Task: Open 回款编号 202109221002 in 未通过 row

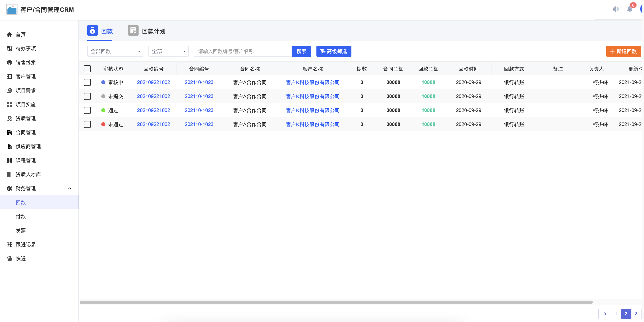Action: pyautogui.click(x=154, y=124)
